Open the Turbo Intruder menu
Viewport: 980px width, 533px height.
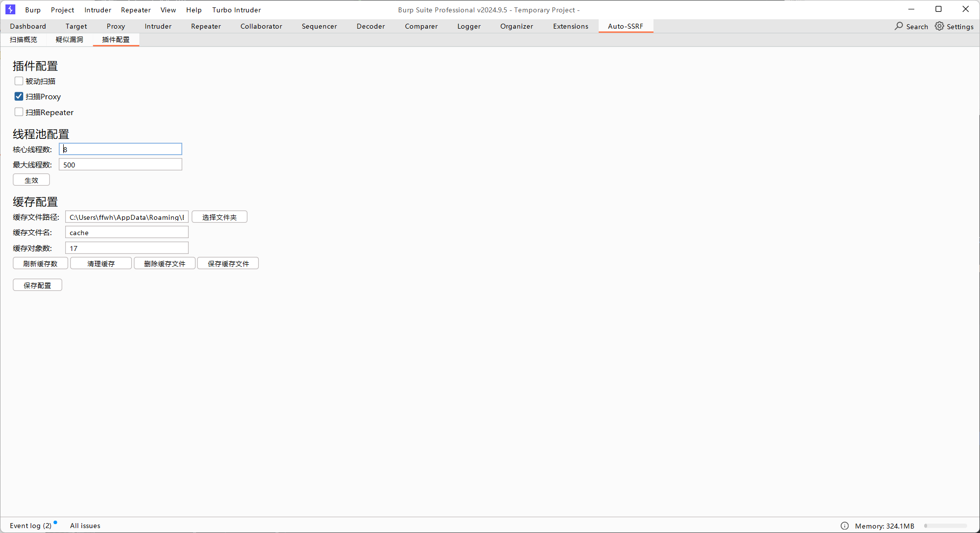(237, 10)
